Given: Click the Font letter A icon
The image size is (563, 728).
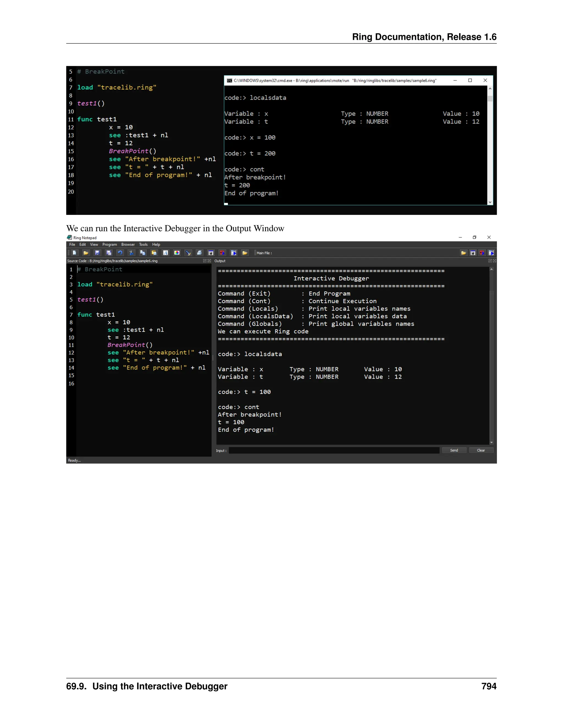Looking at the screenshot, I should tap(165, 253).
